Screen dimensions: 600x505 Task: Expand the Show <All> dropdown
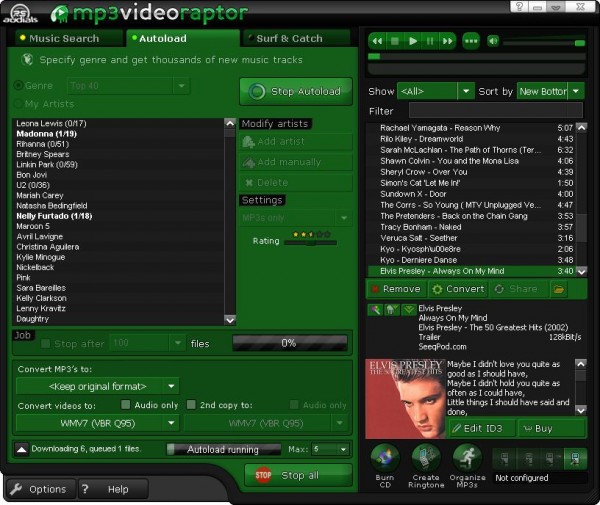tap(466, 91)
